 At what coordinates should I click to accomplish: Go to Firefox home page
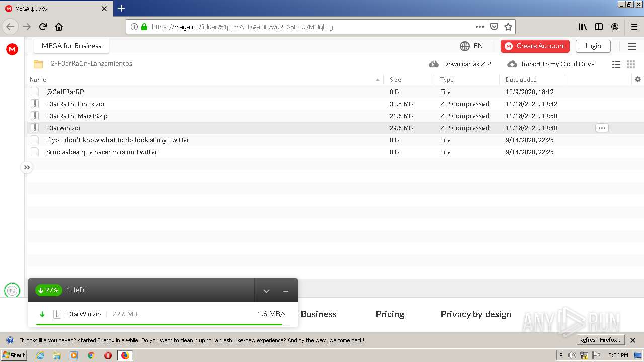59,27
